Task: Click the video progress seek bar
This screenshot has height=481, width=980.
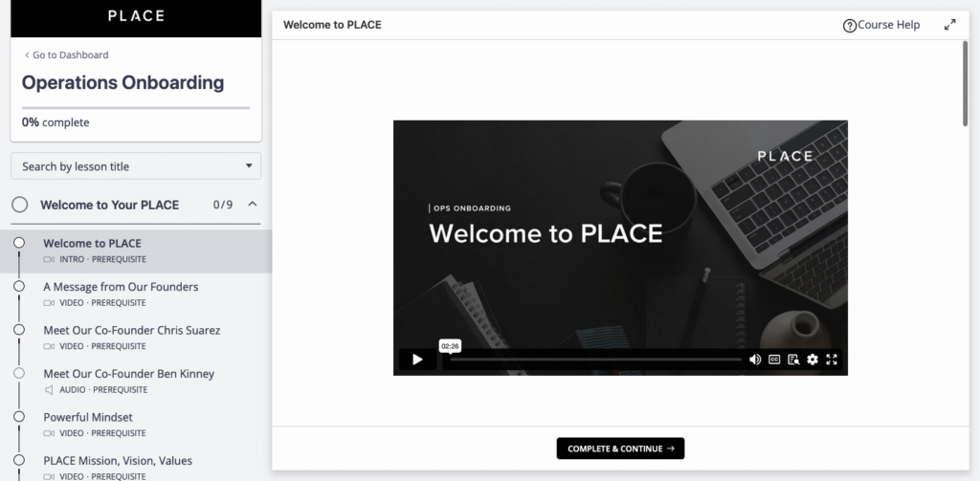Action: tap(593, 360)
